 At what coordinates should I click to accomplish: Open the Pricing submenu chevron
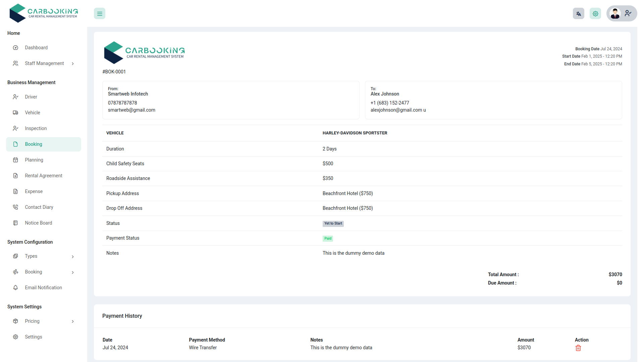[x=73, y=321]
